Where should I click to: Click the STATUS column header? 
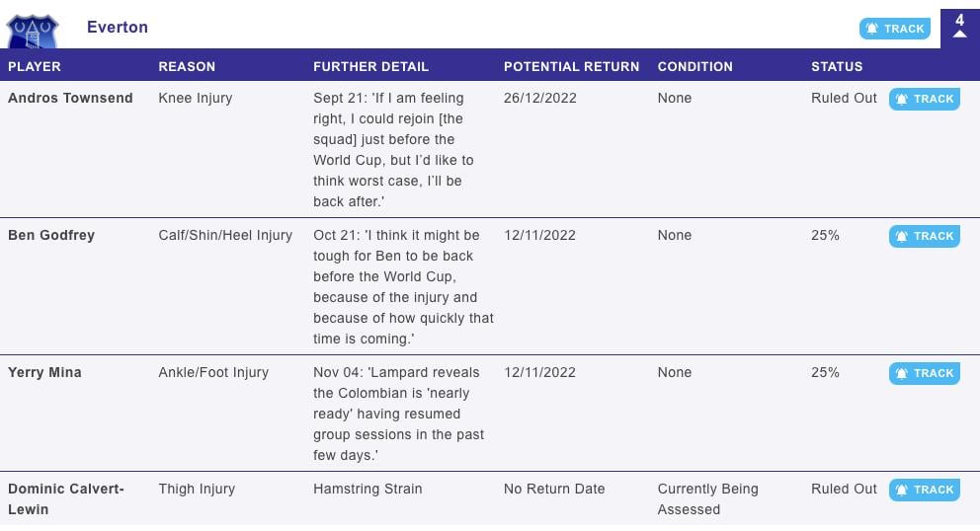pyautogui.click(x=837, y=67)
